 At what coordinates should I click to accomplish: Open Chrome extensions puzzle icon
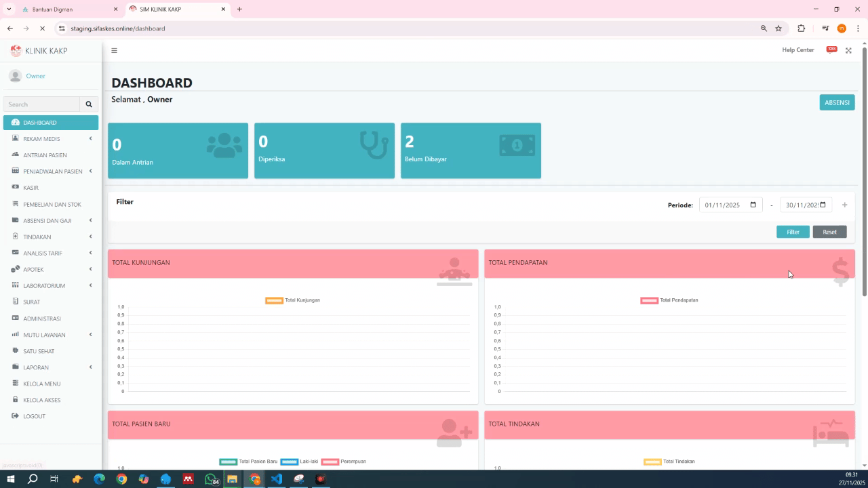coord(802,28)
